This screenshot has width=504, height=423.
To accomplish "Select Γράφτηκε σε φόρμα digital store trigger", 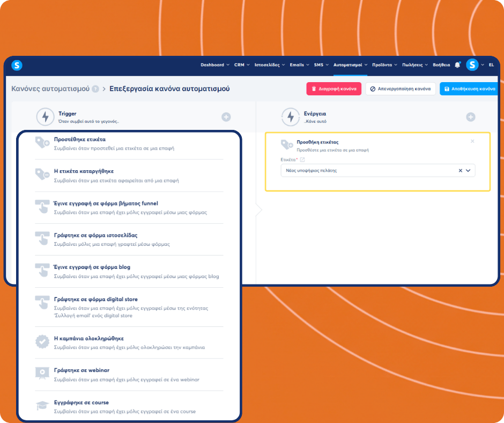I will [129, 307].
